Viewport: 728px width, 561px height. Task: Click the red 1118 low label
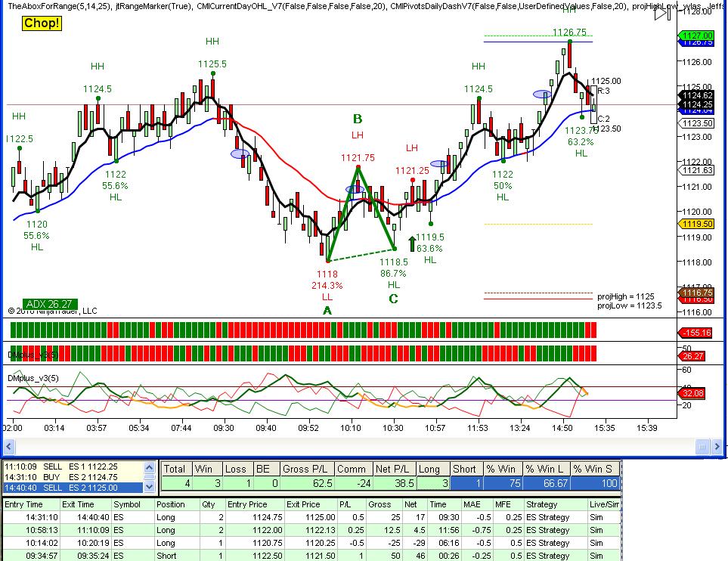[327, 274]
